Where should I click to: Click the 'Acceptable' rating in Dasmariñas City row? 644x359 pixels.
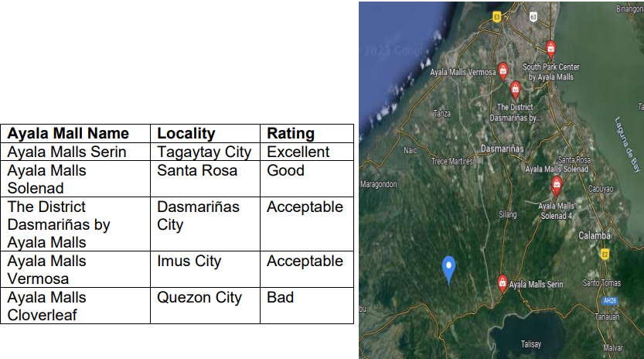(x=307, y=224)
